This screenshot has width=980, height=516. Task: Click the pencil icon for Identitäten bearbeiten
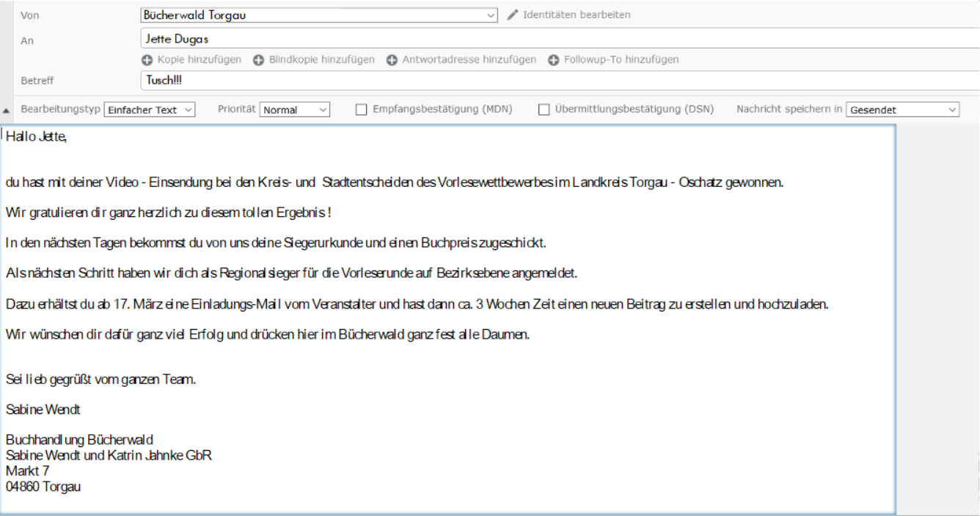tap(513, 15)
